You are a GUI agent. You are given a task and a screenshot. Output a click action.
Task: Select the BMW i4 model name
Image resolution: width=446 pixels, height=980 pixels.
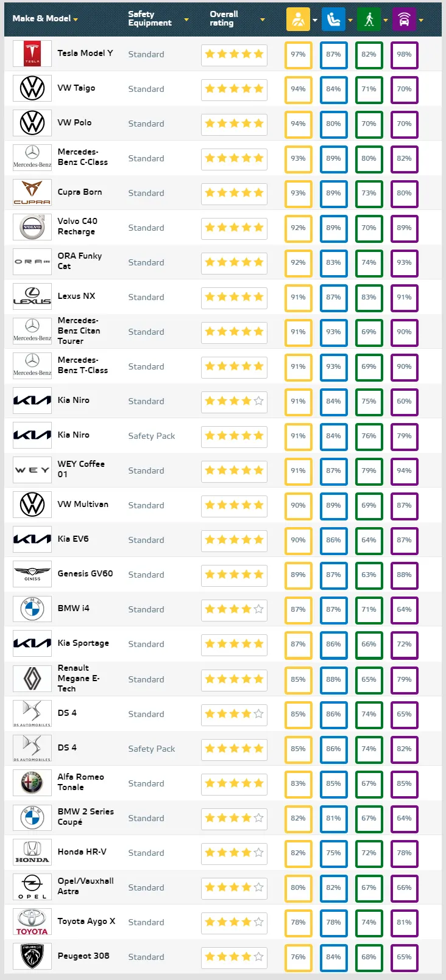tap(73, 608)
